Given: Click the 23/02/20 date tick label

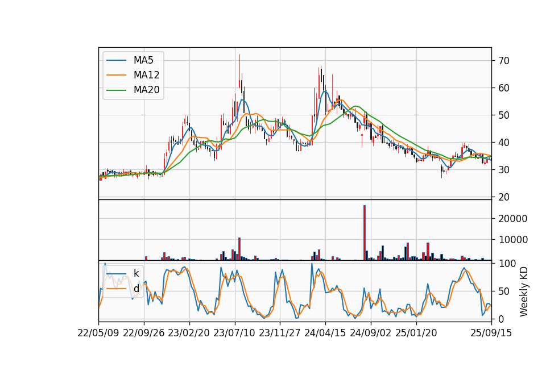Looking at the screenshot, I should [189, 333].
